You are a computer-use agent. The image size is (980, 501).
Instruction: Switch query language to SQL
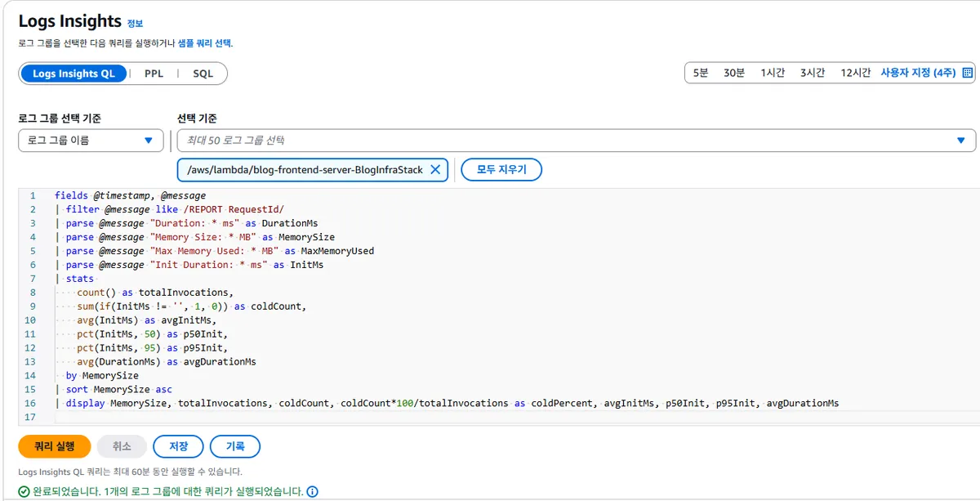[x=203, y=74]
